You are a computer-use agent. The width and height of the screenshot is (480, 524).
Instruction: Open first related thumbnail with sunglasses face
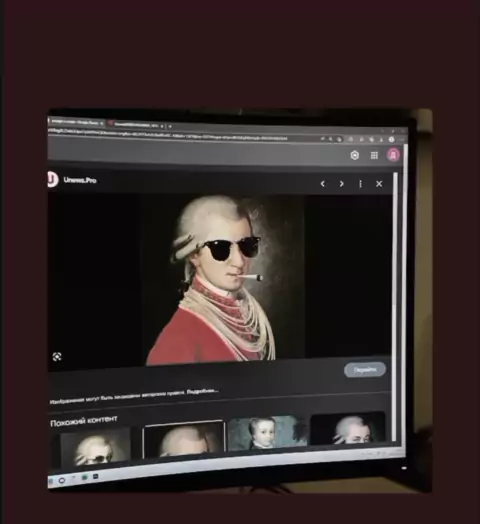95,448
